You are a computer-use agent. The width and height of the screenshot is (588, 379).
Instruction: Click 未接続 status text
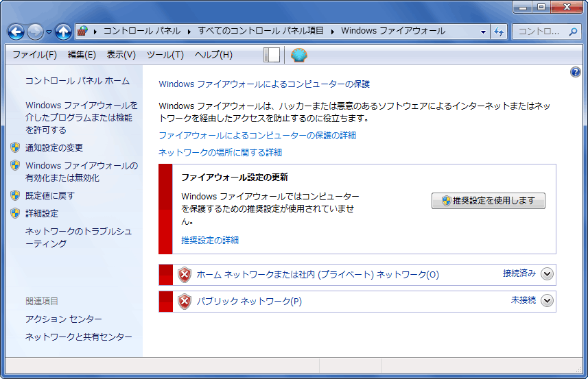[524, 300]
